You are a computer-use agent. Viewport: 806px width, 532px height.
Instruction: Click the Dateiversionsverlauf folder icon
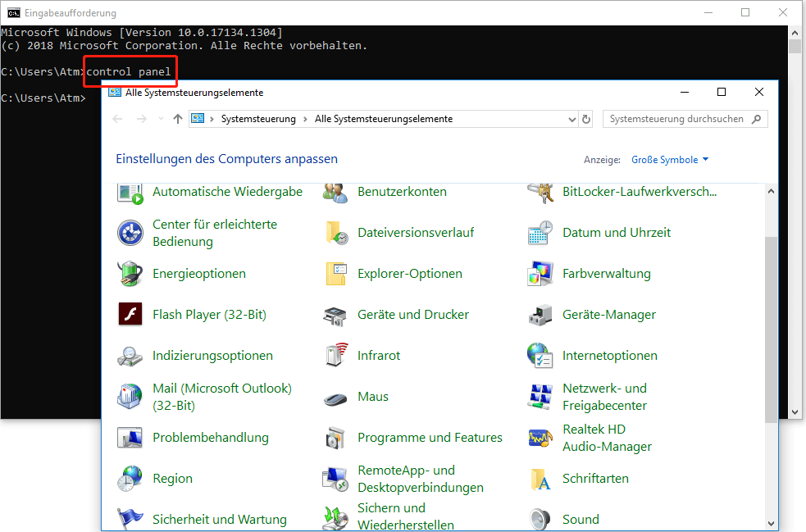click(x=336, y=232)
